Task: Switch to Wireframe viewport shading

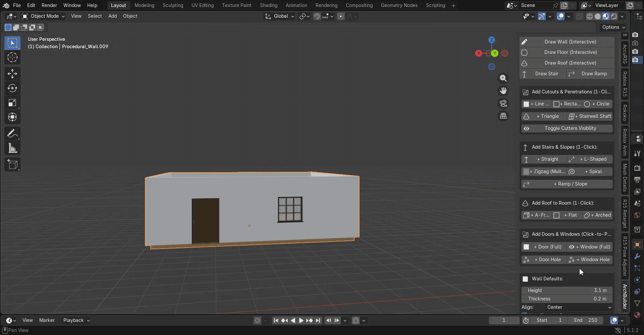Action: click(590, 16)
